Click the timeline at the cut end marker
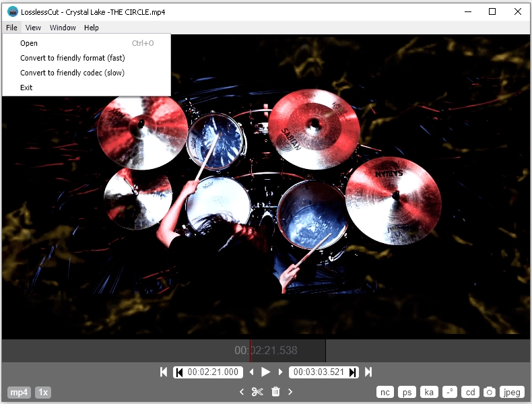532x404 pixels. [325, 351]
